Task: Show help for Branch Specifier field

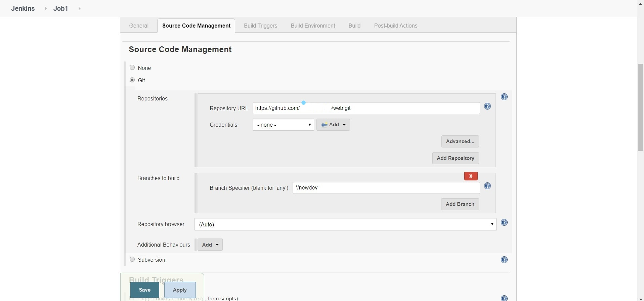Action: [487, 186]
